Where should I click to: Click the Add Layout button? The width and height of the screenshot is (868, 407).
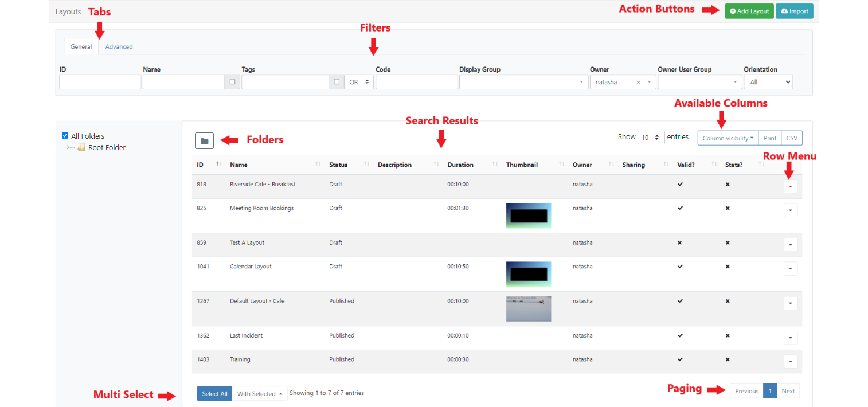coord(749,11)
